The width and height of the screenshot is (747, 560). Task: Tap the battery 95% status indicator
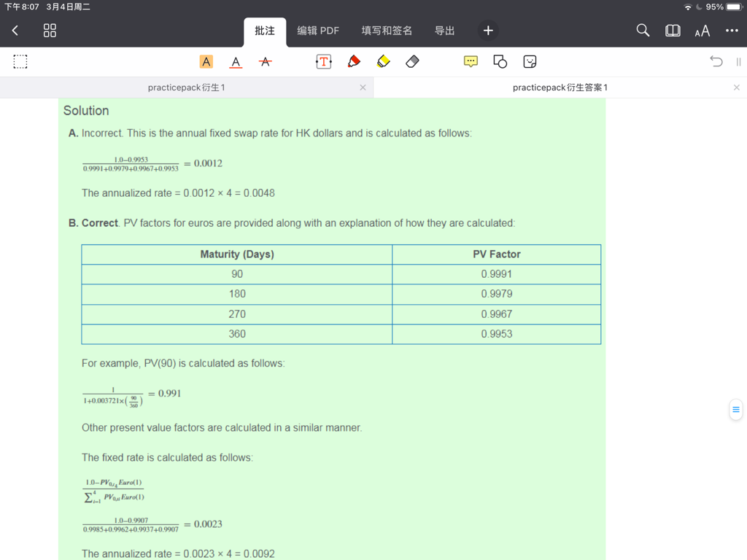[724, 7]
